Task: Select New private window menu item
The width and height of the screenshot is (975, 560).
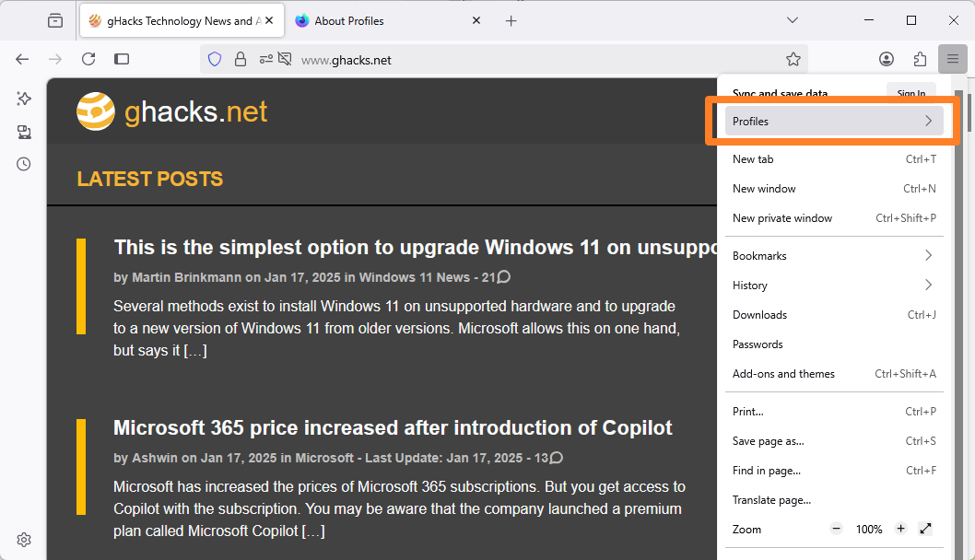Action: (834, 218)
